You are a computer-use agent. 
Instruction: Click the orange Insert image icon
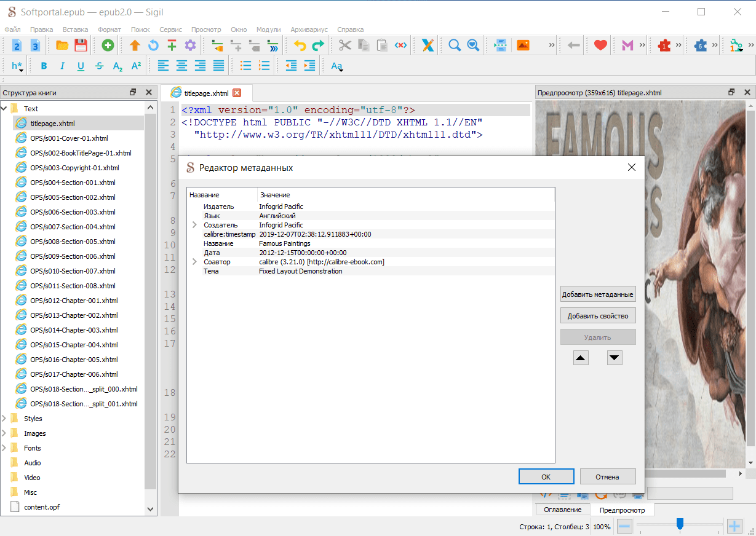pyautogui.click(x=523, y=45)
